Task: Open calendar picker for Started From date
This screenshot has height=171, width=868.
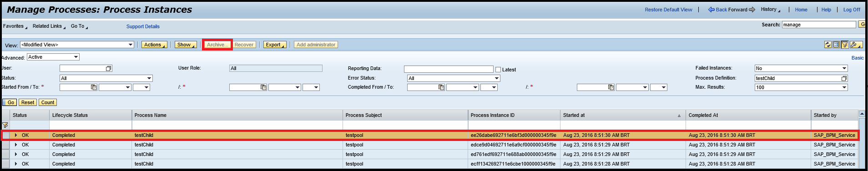Action: pos(93,87)
